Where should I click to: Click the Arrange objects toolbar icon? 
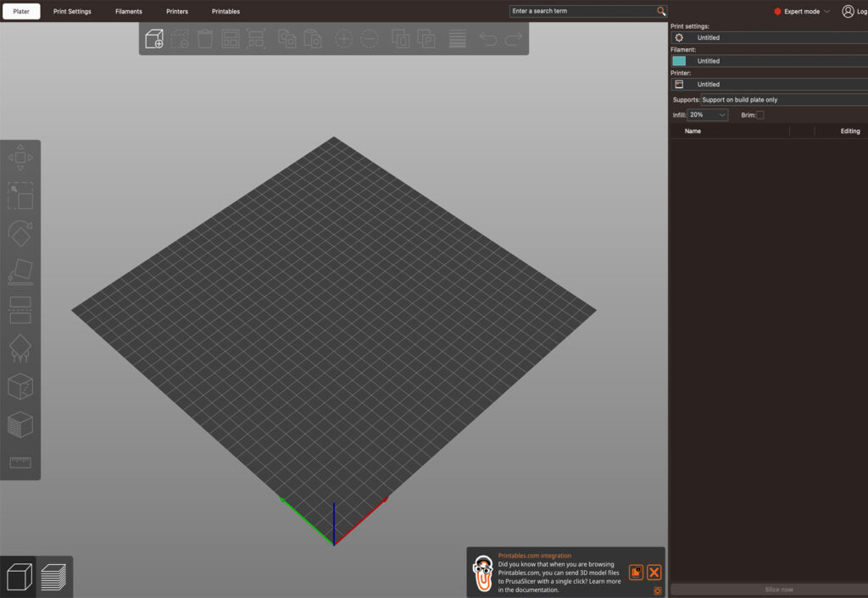[x=231, y=39]
